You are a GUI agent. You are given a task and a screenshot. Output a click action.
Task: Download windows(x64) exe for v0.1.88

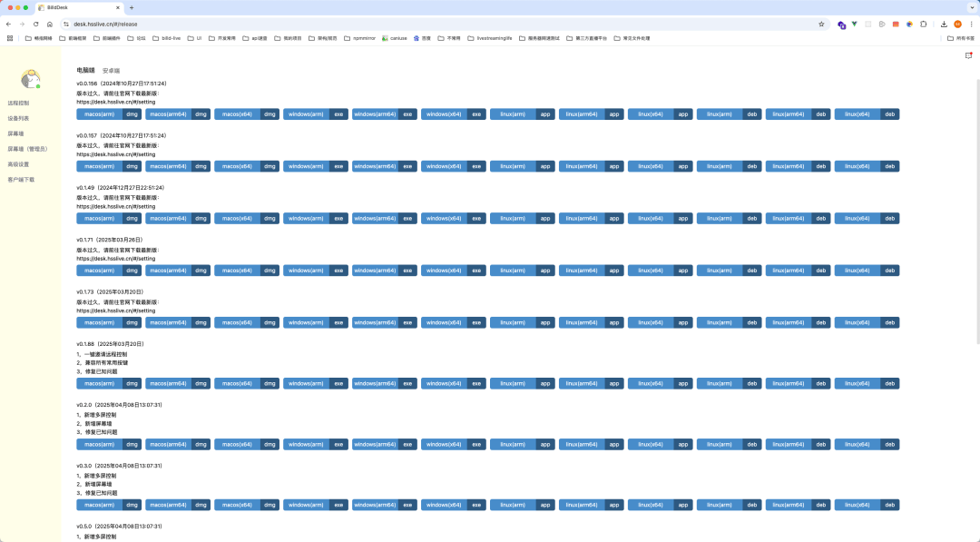coord(453,384)
